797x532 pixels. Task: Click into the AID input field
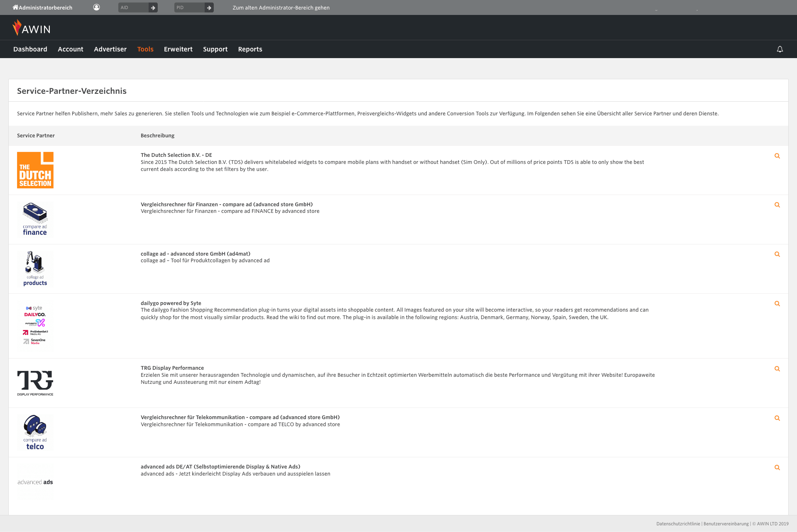point(133,7)
